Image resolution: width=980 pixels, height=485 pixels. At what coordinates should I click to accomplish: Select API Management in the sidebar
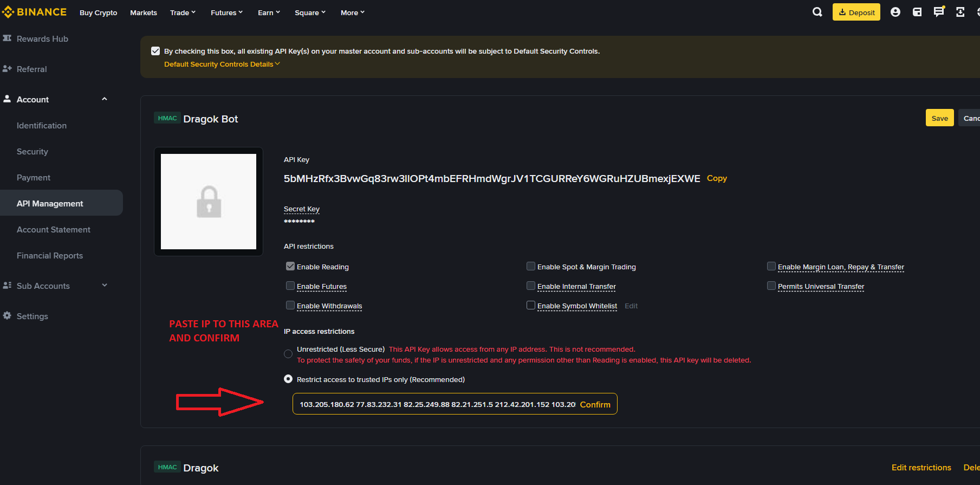pos(61,203)
